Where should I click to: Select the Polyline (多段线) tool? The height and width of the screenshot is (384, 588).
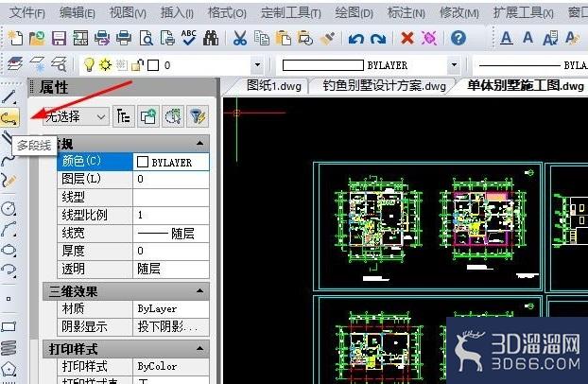pos(9,118)
